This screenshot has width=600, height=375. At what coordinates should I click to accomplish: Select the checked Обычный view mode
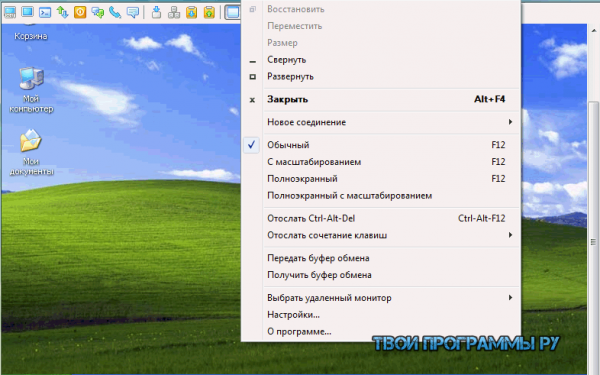click(x=381, y=145)
